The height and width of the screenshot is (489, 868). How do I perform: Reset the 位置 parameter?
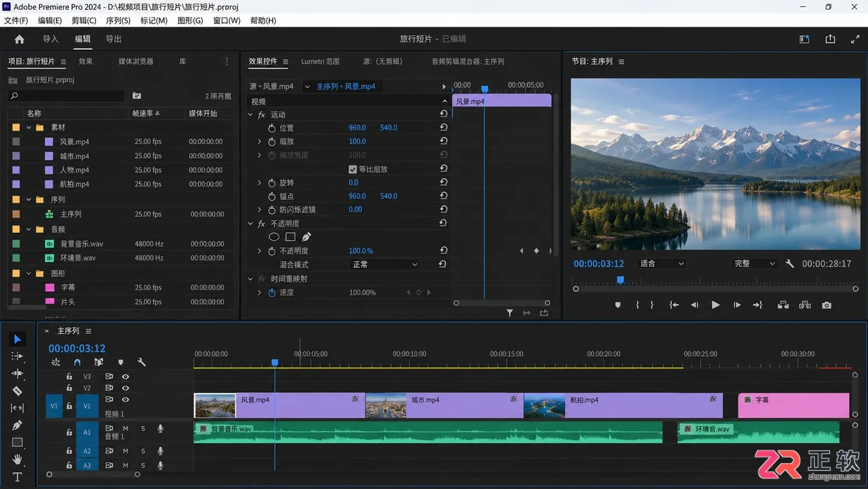443,128
